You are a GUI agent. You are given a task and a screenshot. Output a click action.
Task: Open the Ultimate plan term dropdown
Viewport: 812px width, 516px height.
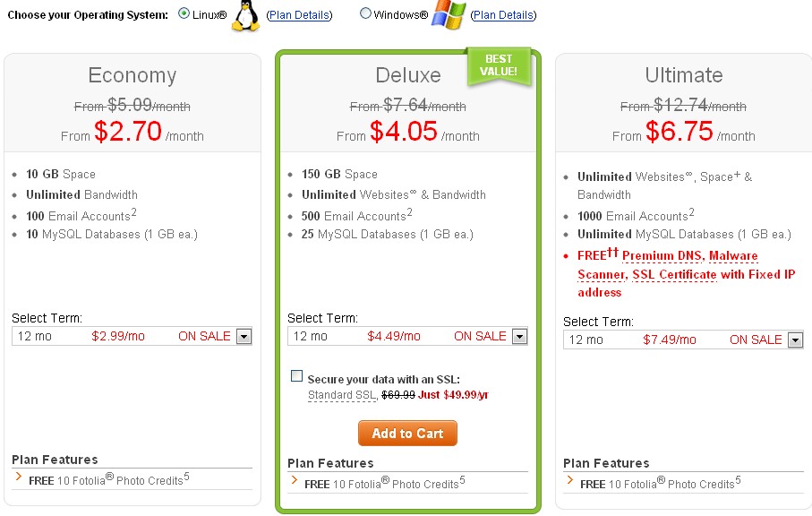[795, 340]
